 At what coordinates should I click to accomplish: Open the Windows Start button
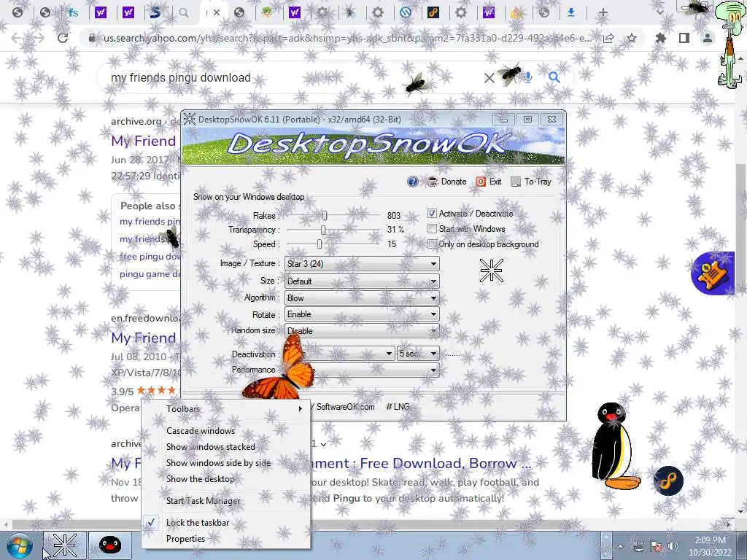coord(18,545)
